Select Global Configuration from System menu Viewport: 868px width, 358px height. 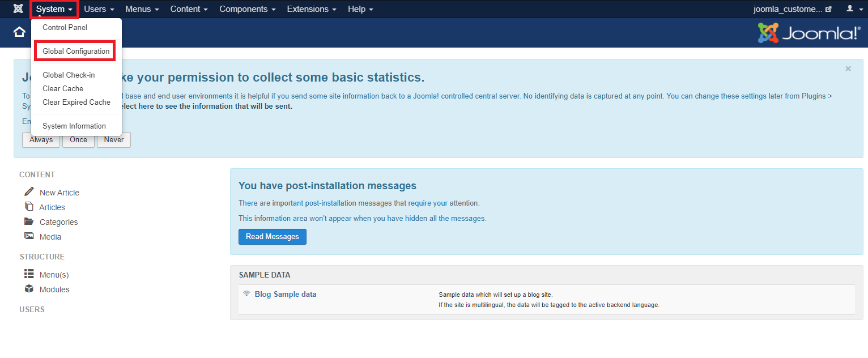[76, 51]
